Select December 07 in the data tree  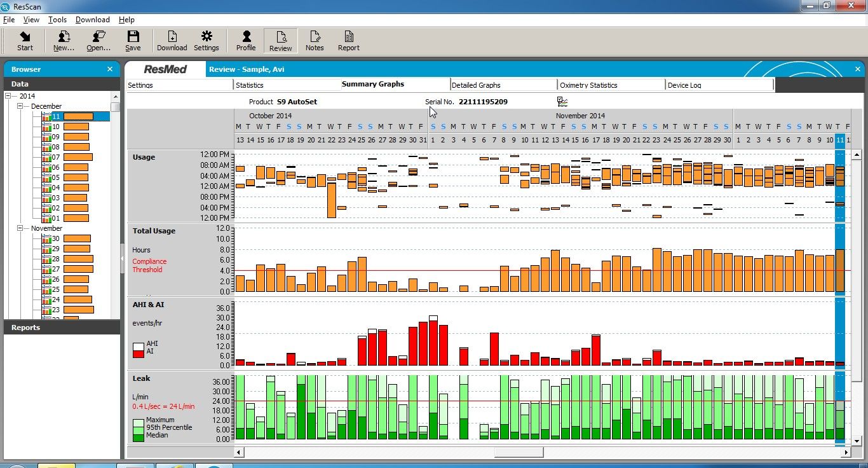(x=56, y=157)
